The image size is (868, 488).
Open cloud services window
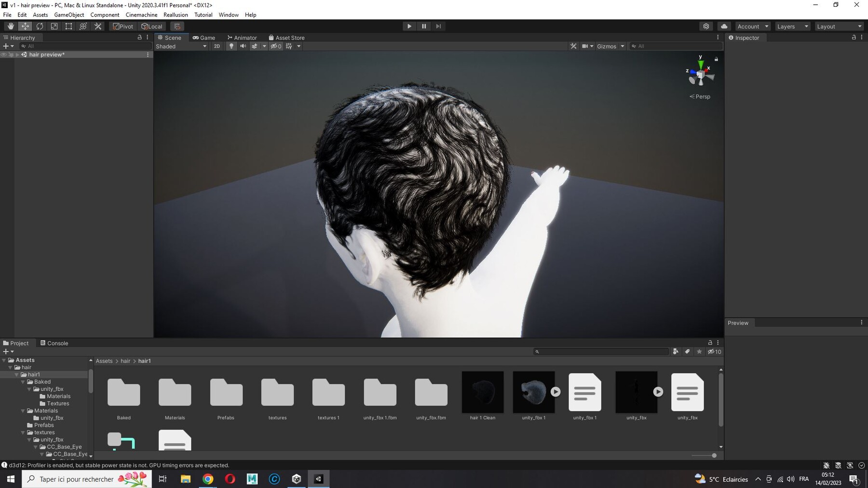point(724,26)
